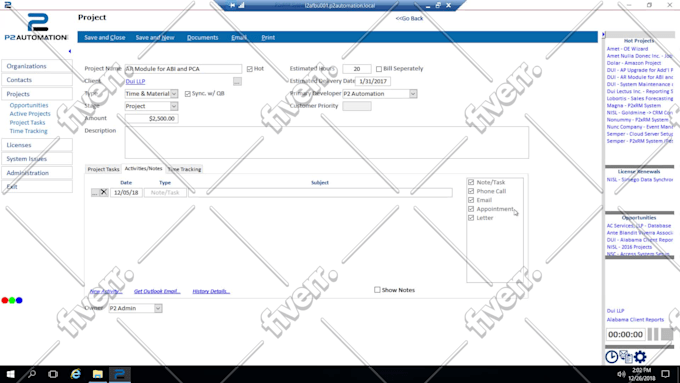Toggle Sync. w/ QB checkbox
The image size is (680, 383).
pyautogui.click(x=188, y=94)
